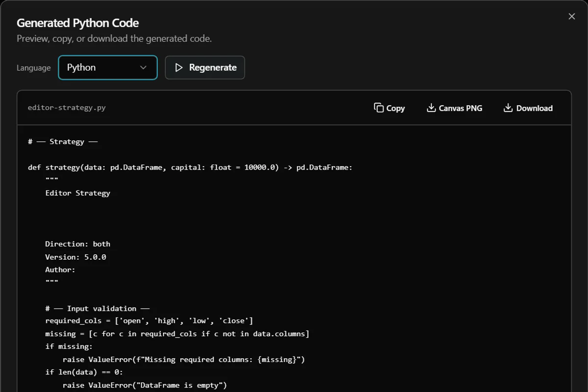Export the Canvas PNG
The width and height of the screenshot is (588, 392).
(454, 108)
